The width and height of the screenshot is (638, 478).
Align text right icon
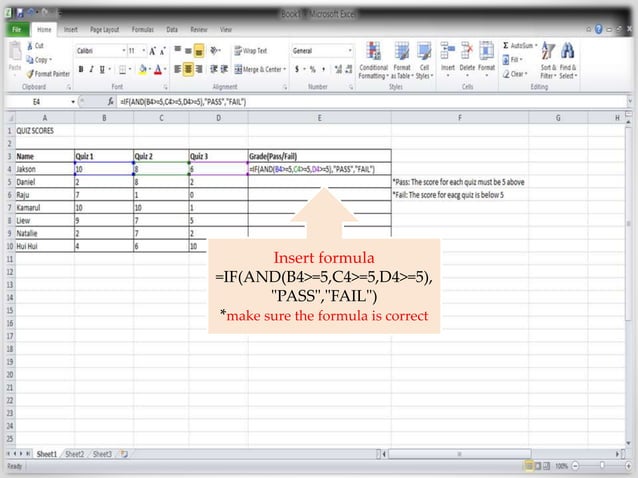tap(199, 70)
